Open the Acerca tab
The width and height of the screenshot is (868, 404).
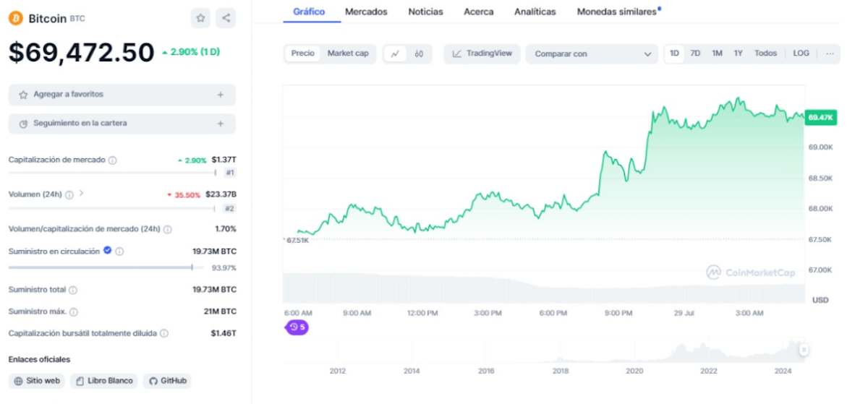[x=479, y=12]
